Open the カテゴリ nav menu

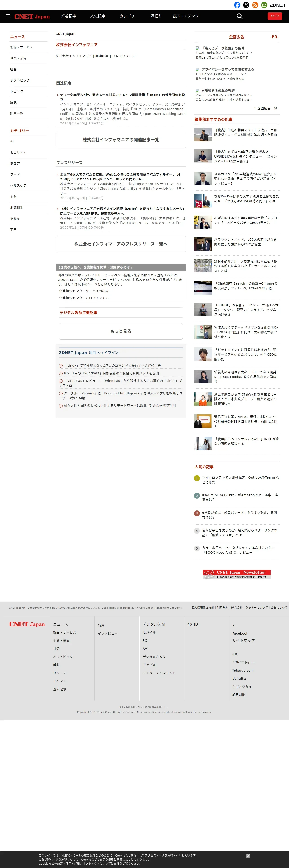click(127, 16)
